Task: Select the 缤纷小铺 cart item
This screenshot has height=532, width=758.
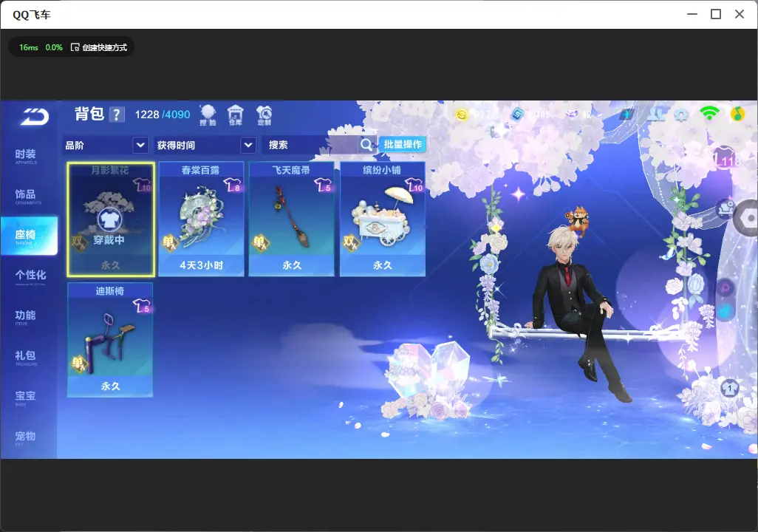Action: tap(383, 219)
